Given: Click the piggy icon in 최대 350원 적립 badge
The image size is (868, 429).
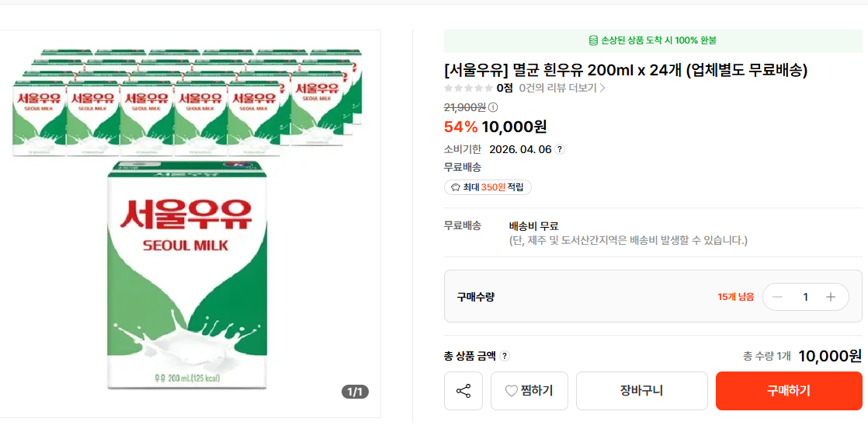Looking at the screenshot, I should click(x=456, y=187).
